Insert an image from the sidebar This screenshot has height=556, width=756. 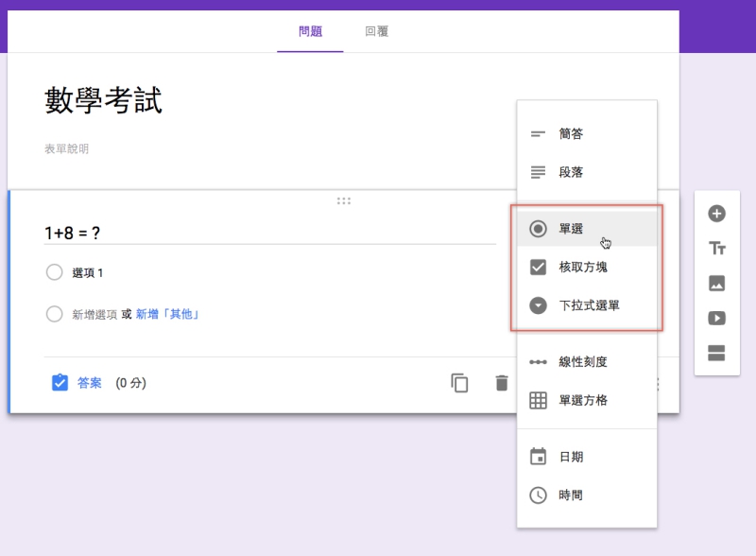click(x=716, y=284)
